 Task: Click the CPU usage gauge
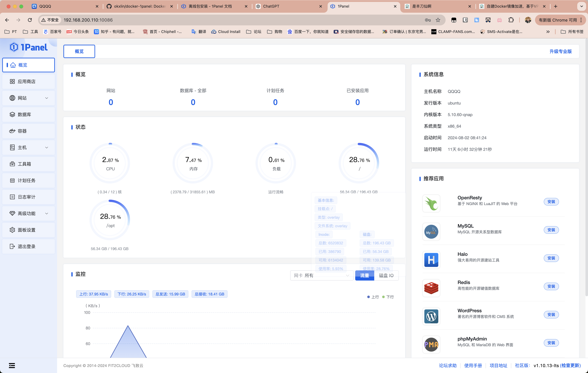coord(110,163)
